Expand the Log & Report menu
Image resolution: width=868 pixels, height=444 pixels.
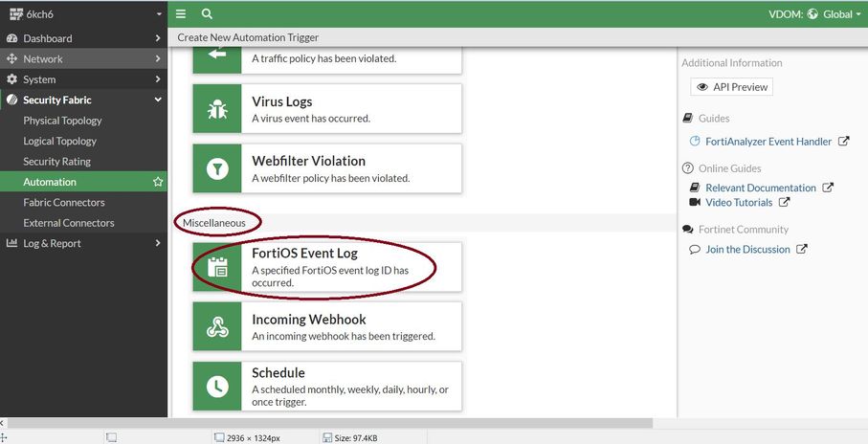[x=83, y=243]
